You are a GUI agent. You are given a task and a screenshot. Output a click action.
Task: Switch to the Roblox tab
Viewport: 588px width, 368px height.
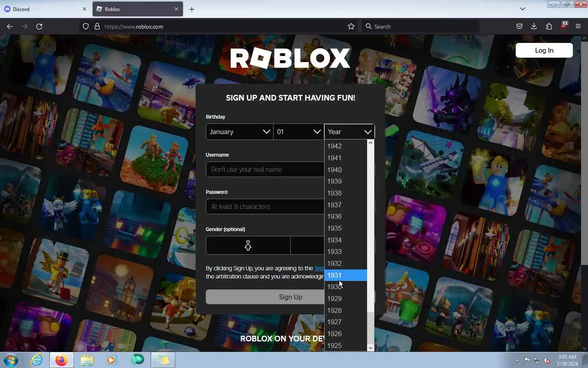click(x=138, y=9)
